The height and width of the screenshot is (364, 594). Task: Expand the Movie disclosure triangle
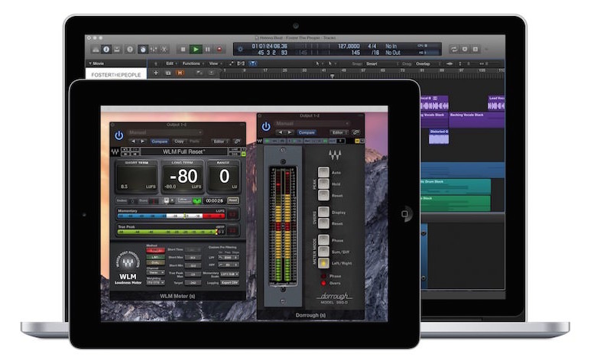(x=90, y=63)
